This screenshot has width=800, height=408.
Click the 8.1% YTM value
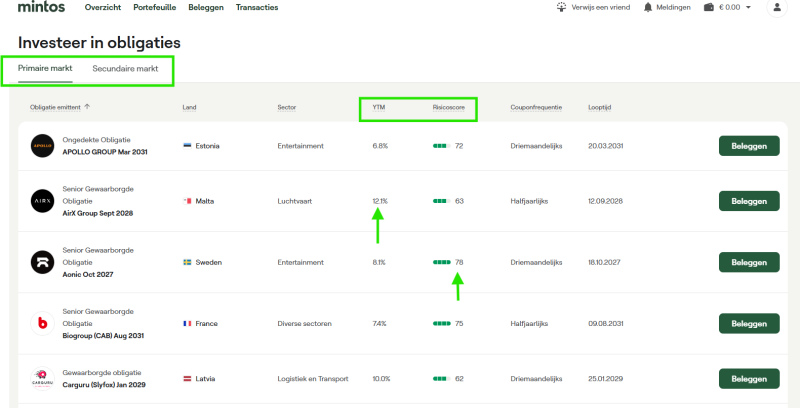click(379, 262)
